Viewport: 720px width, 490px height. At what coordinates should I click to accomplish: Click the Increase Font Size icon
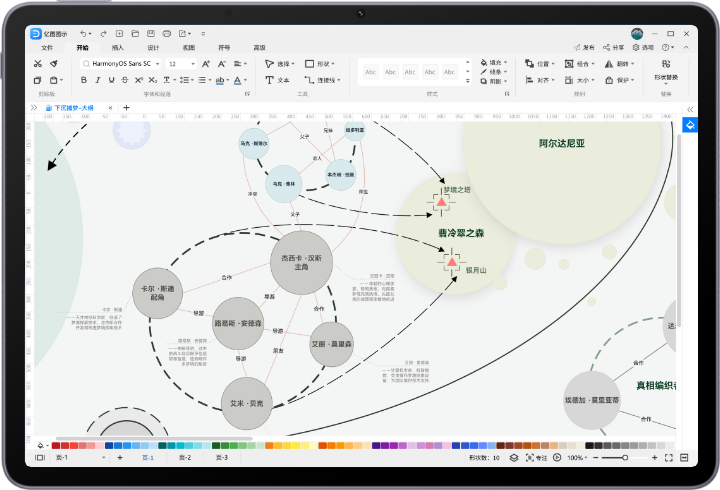coord(205,63)
